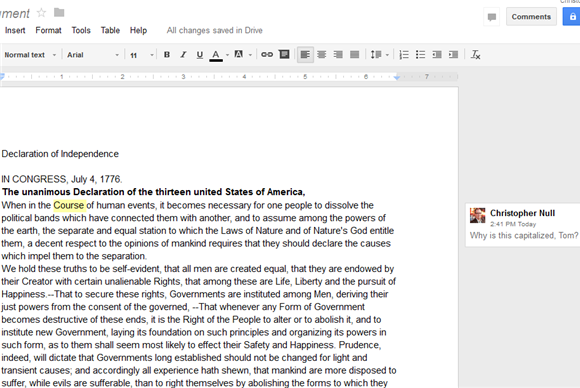Insert a comment from the toolbar
The image size is (580, 388).
[284, 55]
